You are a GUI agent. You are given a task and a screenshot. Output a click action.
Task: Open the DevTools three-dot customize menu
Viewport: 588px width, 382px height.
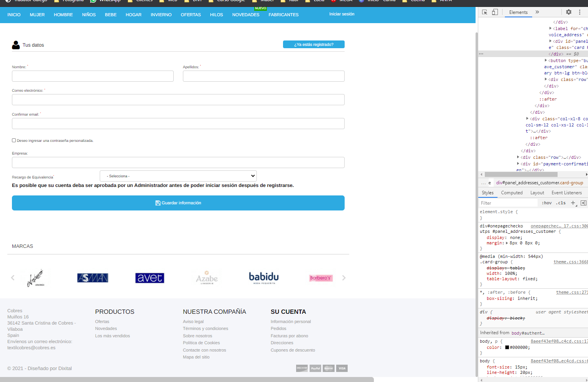tap(580, 12)
